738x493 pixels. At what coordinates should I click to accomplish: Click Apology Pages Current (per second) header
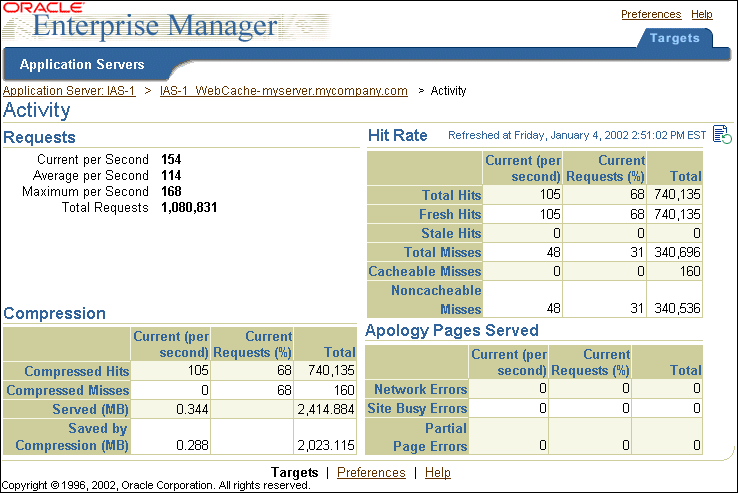(x=509, y=362)
